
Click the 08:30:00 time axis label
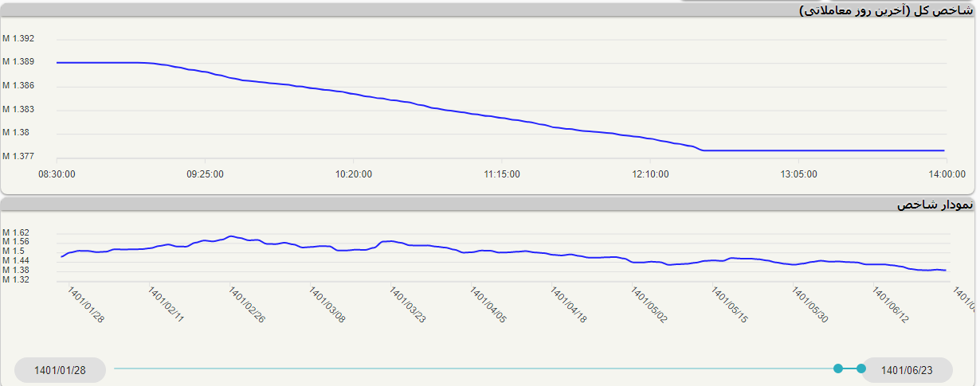[x=57, y=174]
